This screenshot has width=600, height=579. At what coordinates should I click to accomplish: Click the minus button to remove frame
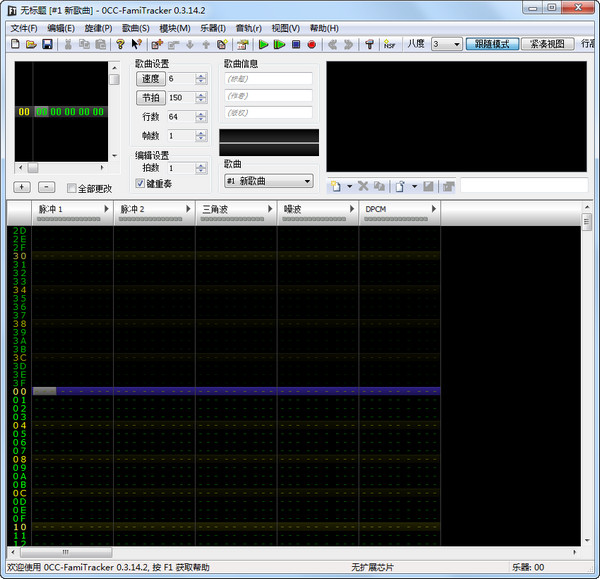coord(46,187)
